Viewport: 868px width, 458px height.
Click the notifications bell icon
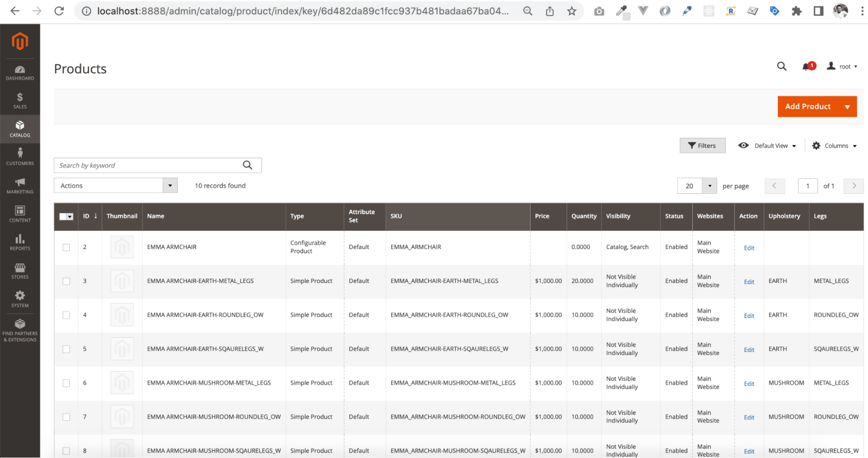click(x=807, y=66)
